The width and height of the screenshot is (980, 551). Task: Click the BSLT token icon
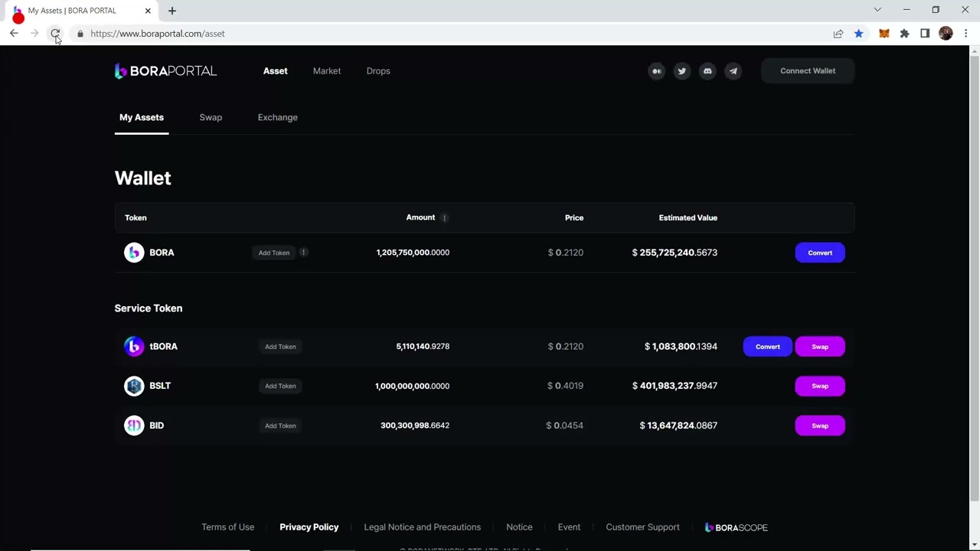(134, 386)
